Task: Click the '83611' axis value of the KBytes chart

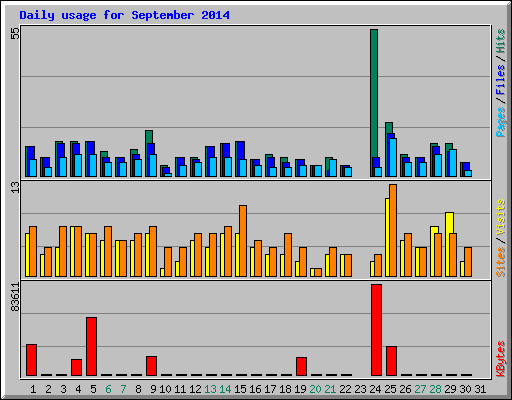Action: (15, 297)
